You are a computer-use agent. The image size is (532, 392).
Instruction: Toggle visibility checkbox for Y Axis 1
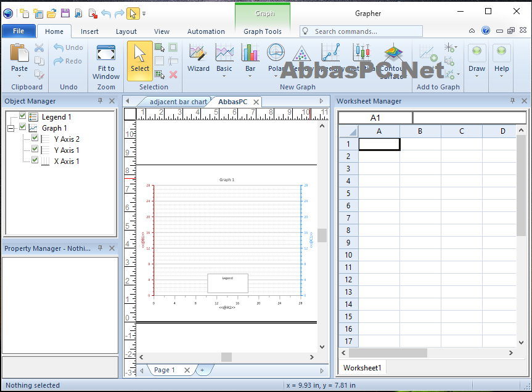(x=35, y=149)
